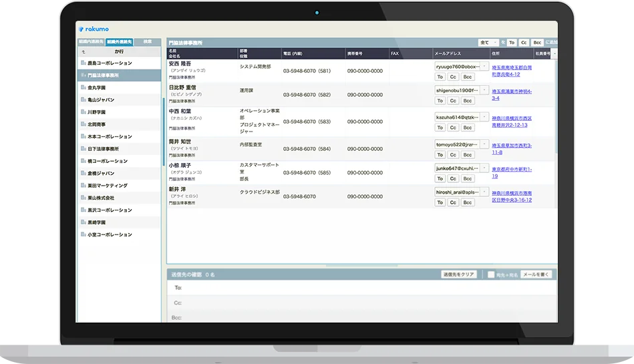Open the address link for 安西 隆吾
This screenshot has height=364, width=634.
[512, 71]
